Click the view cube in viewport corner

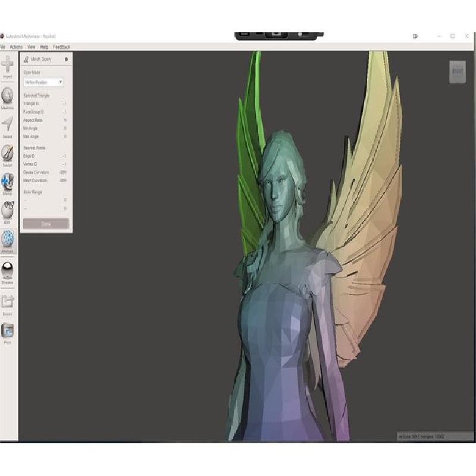tap(457, 71)
